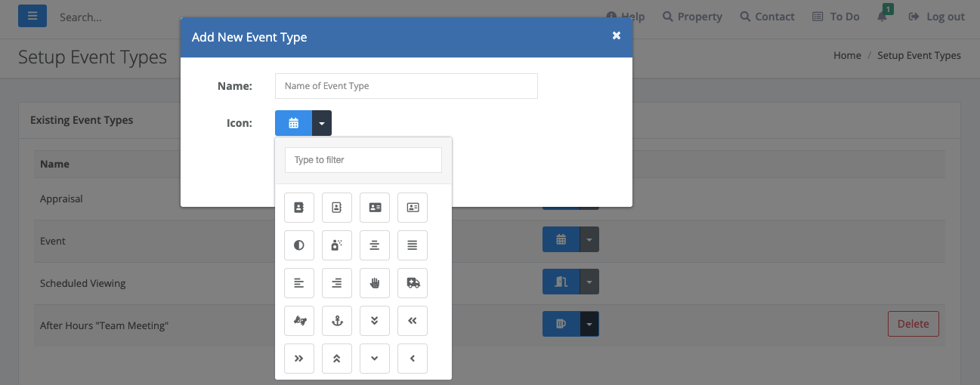Pick the single angle left icon
980x385 pixels.
coord(413,358)
